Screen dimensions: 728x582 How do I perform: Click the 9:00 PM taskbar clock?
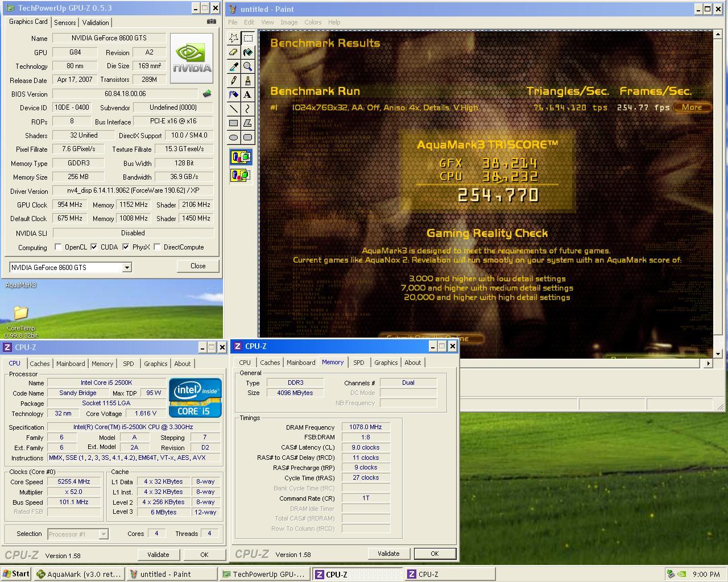click(x=706, y=575)
